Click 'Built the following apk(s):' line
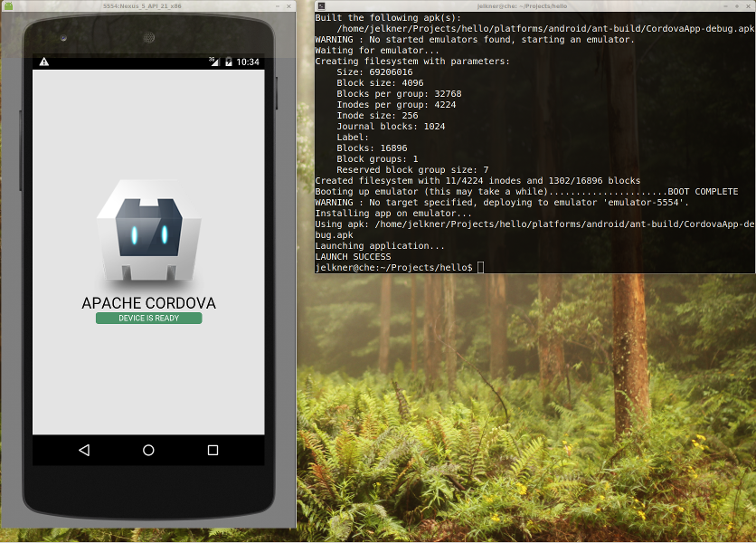Viewport: 756px width, 543px height. 388,18
